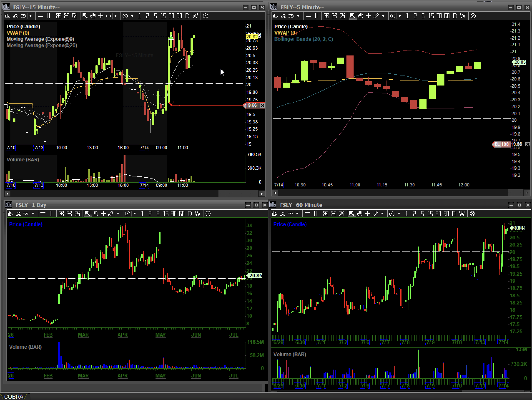The height and width of the screenshot is (400, 532).
Task: Open chart type icon in 60 Minute chart
Action: pyautogui.click(x=274, y=214)
